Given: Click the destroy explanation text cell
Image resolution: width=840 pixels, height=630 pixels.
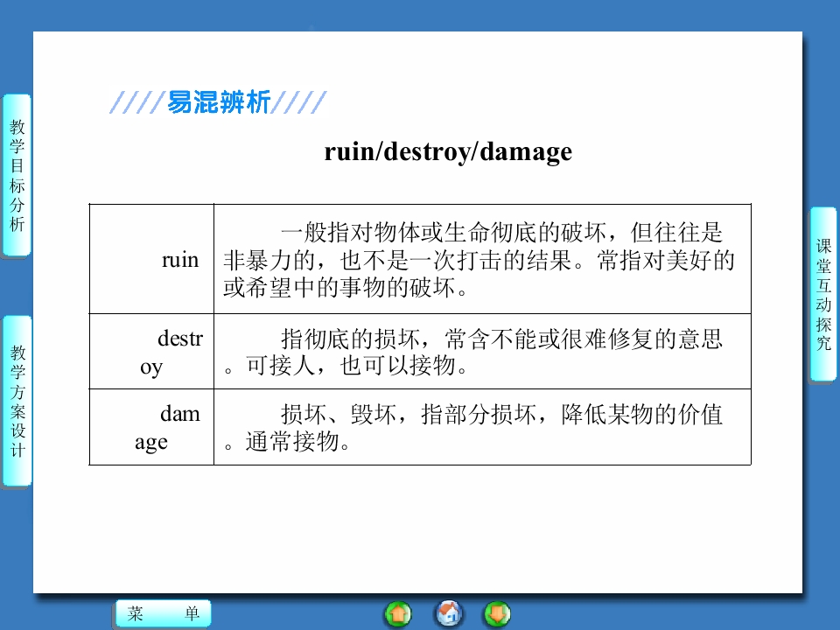Looking at the screenshot, I should [x=482, y=352].
